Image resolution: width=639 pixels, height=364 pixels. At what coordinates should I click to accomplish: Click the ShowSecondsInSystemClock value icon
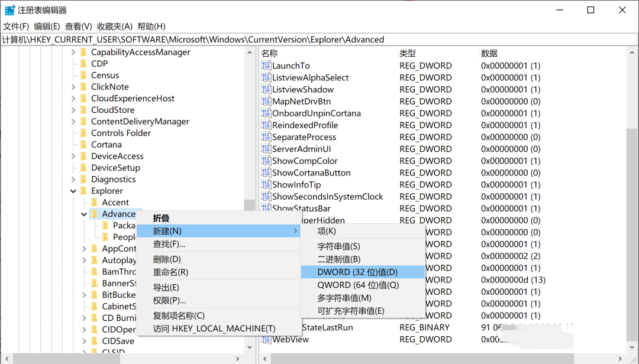coord(266,196)
